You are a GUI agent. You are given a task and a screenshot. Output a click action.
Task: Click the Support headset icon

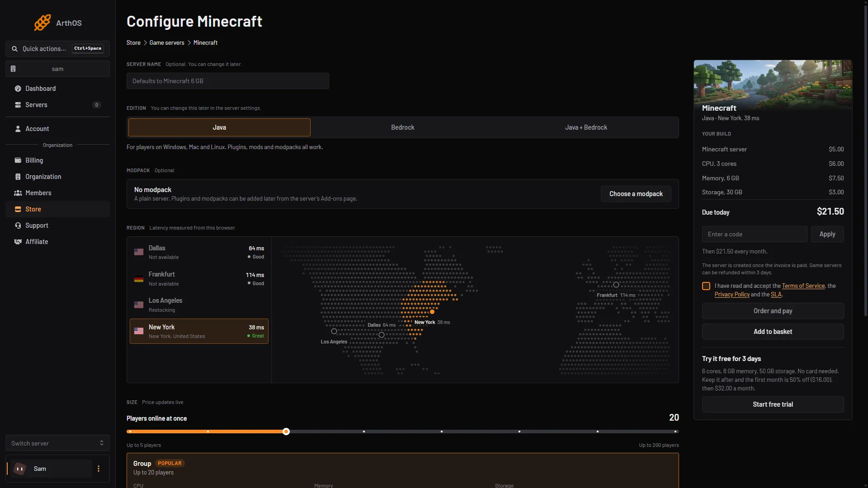point(18,225)
